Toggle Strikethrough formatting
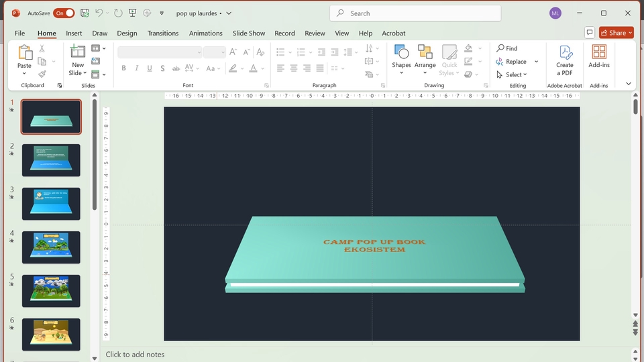The image size is (644, 362). (x=176, y=68)
